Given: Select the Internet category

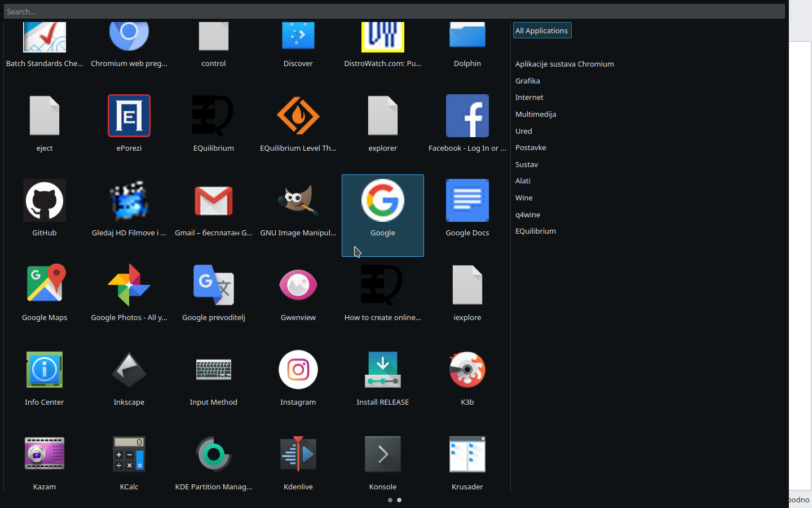Looking at the screenshot, I should (x=529, y=97).
